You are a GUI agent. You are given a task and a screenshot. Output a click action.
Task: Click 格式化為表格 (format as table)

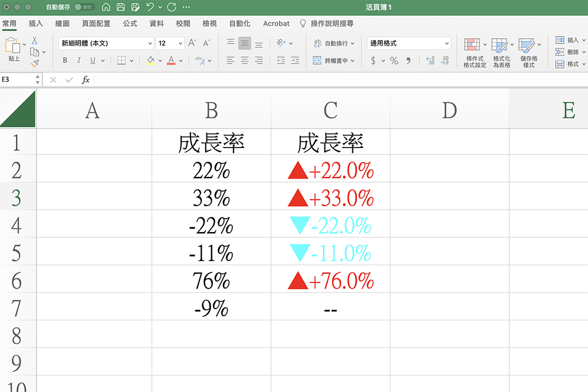point(502,52)
